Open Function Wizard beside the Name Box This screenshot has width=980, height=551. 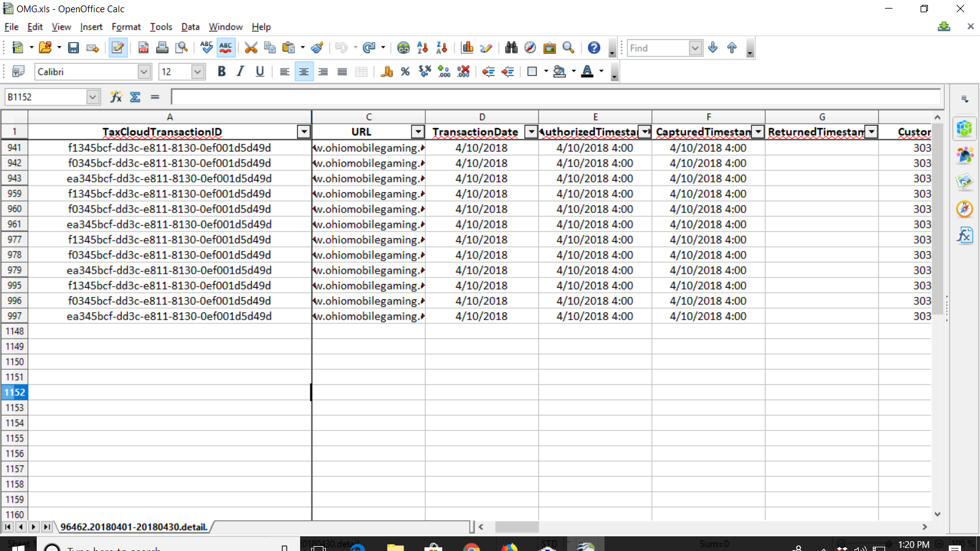[116, 97]
